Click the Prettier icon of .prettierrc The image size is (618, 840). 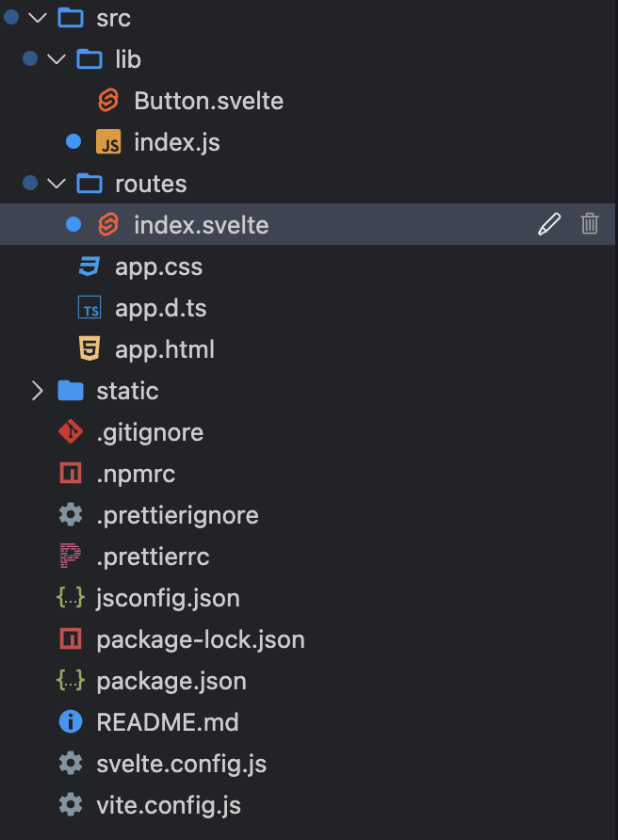tap(71, 556)
